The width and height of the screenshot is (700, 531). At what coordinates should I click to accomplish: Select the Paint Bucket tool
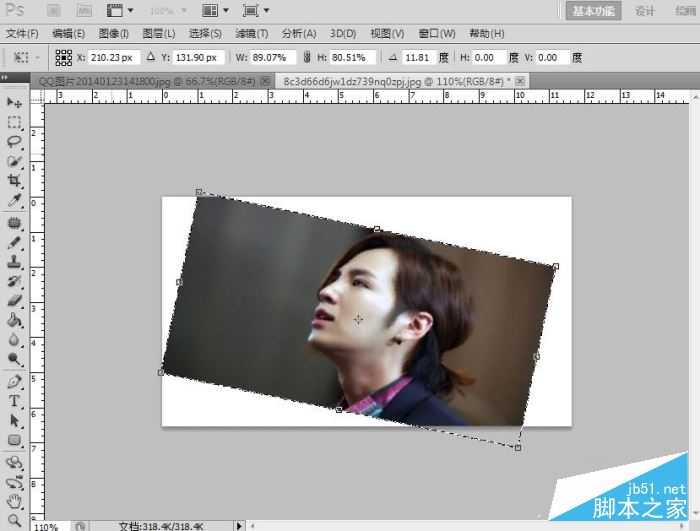click(14, 321)
